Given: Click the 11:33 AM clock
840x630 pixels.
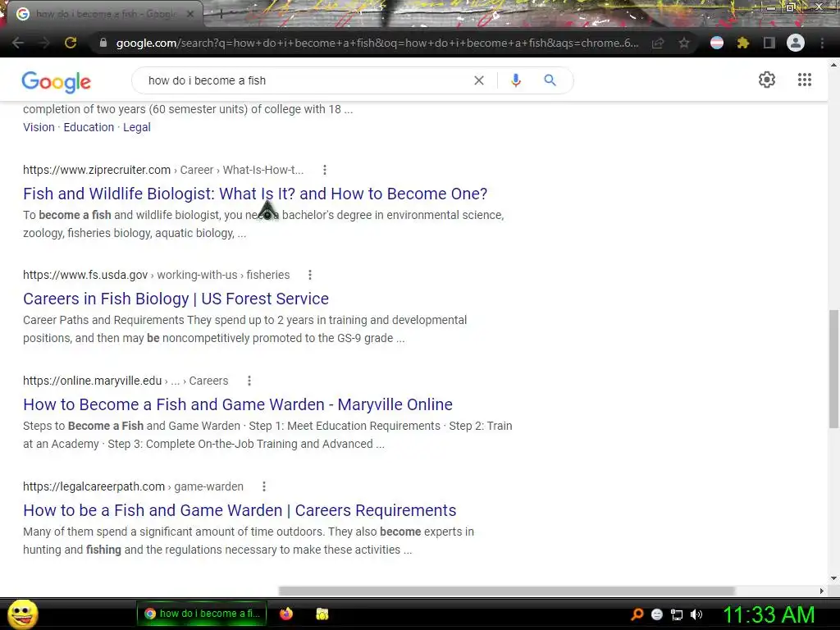Looking at the screenshot, I should [x=769, y=614].
